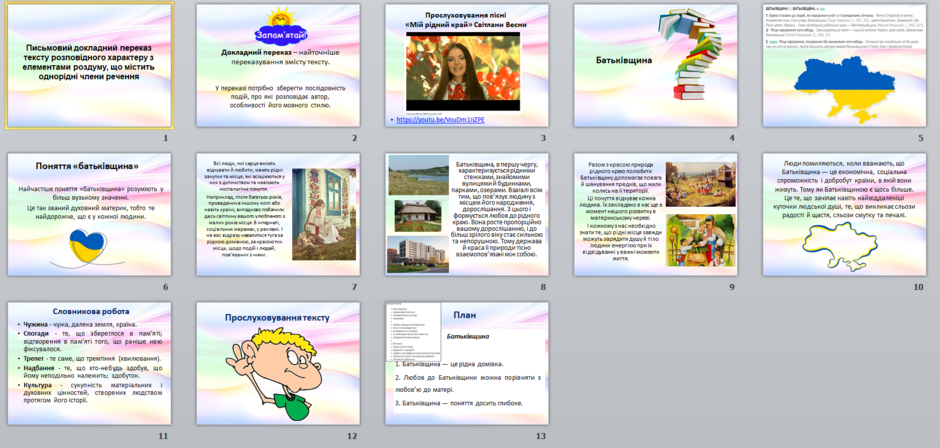This screenshot has width=940, height=448.
Task: Click slide number 3 label
Action: [543, 139]
